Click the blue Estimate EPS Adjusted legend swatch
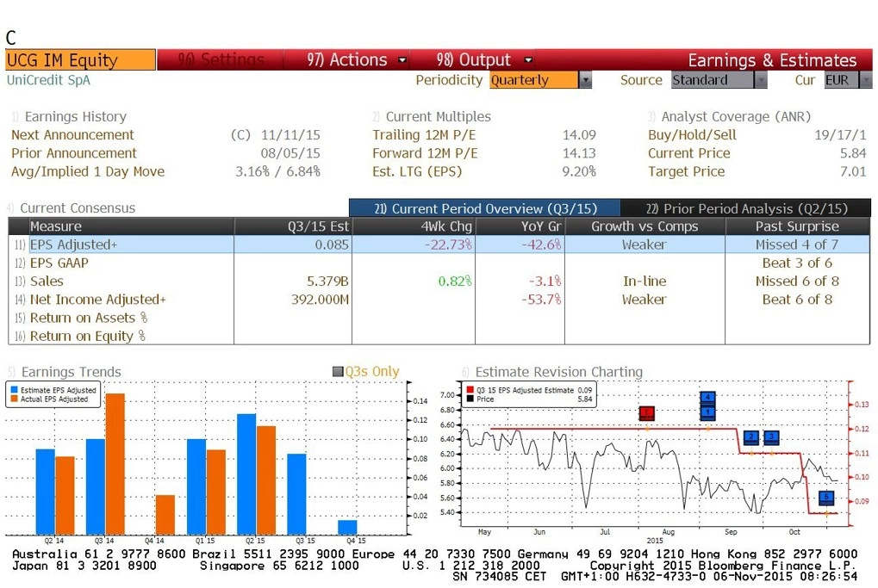 pyautogui.click(x=14, y=390)
